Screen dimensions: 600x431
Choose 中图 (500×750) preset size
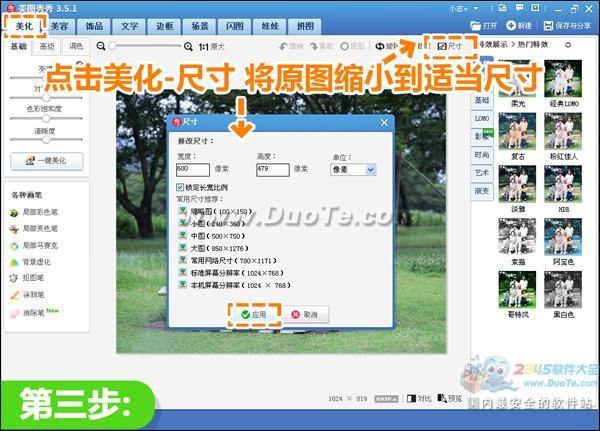pos(212,236)
